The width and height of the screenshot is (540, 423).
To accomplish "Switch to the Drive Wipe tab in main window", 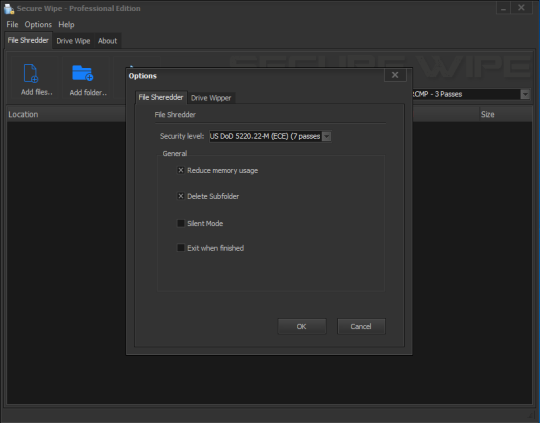I will [x=73, y=41].
